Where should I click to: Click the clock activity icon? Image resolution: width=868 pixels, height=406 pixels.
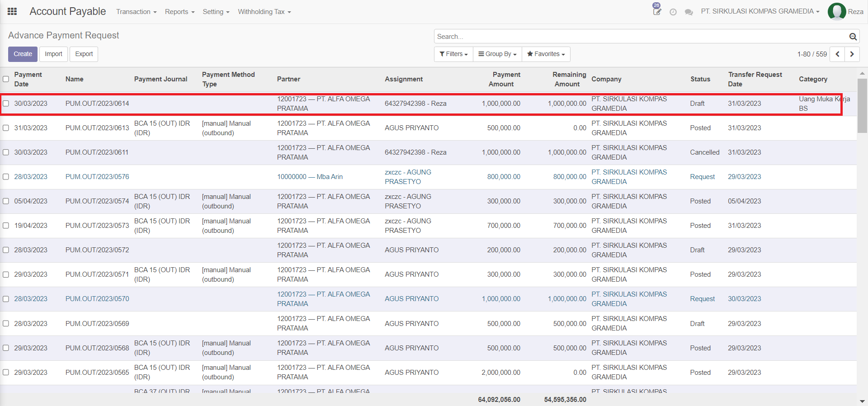point(673,12)
